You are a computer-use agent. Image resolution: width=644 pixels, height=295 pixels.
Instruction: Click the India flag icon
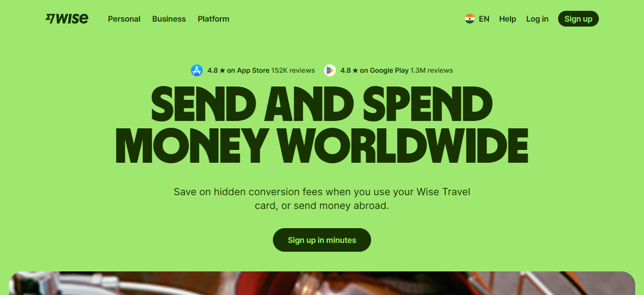470,19
